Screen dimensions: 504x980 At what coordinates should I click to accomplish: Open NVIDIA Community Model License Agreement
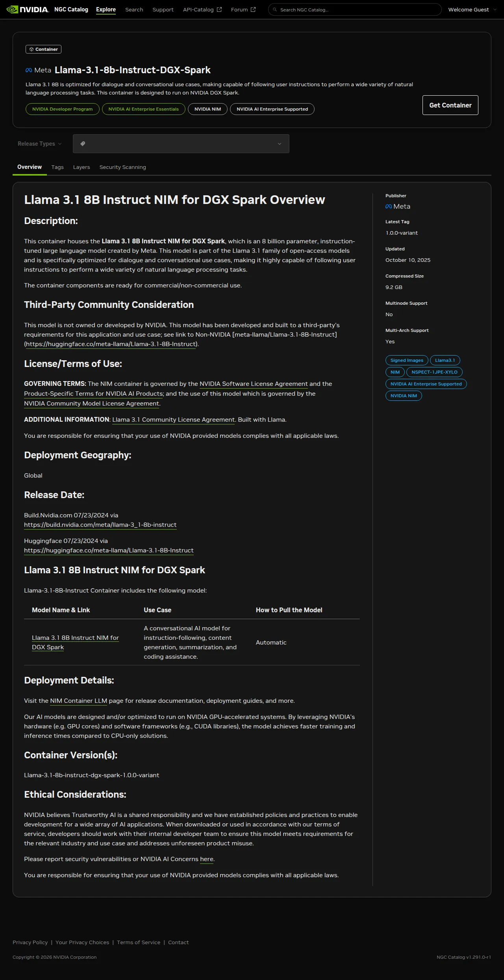[x=91, y=404]
